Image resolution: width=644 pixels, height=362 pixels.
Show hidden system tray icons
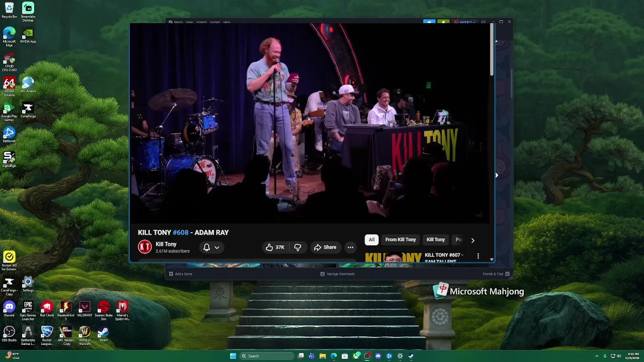(597, 356)
